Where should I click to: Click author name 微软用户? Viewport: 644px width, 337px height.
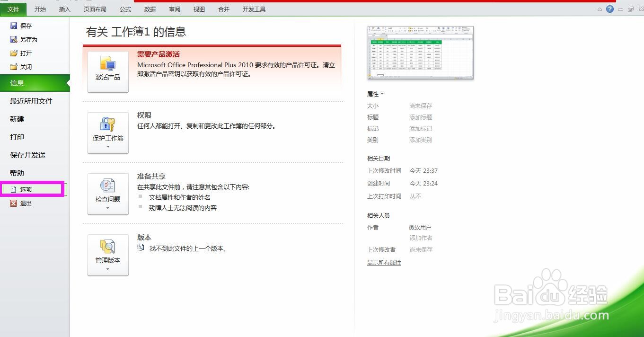click(x=420, y=228)
